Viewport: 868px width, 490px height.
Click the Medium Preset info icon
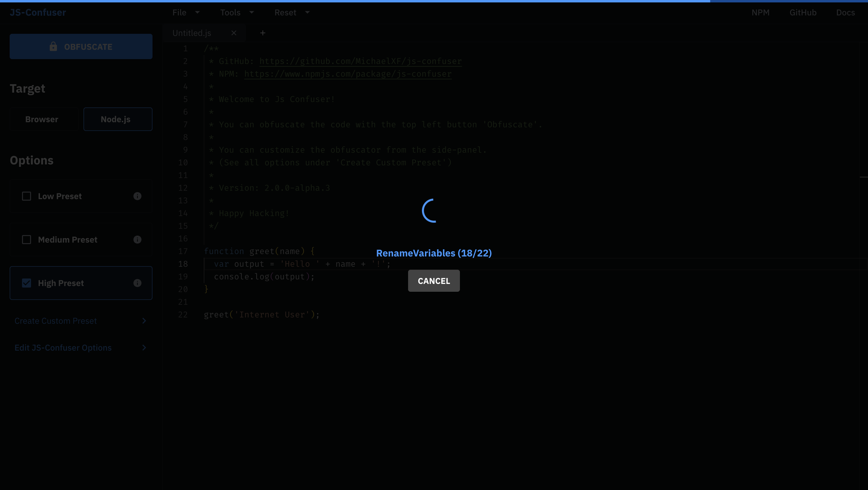pos(137,240)
